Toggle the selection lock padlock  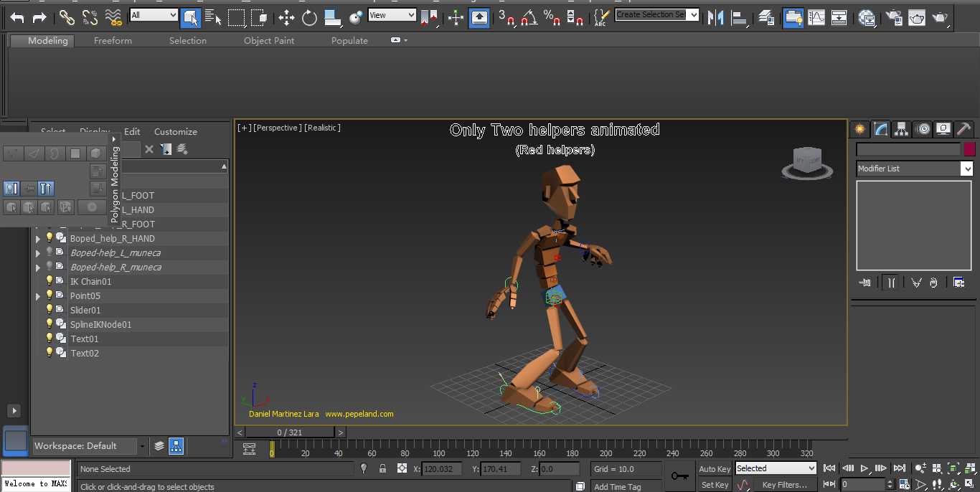point(382,468)
